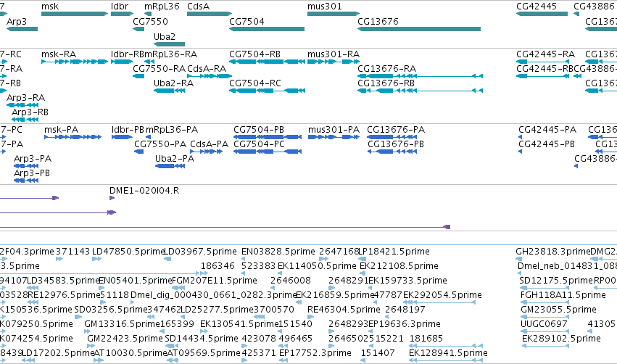
Task: Select the Arp3-PB protein feature
Action: pyautogui.click(x=26, y=181)
